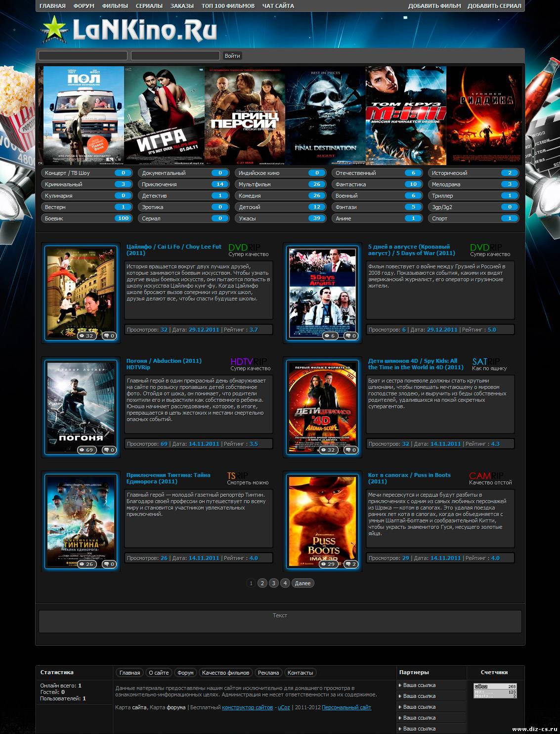Click the views icon on Тинтин poster
This screenshot has width=560, height=734.
86,564
